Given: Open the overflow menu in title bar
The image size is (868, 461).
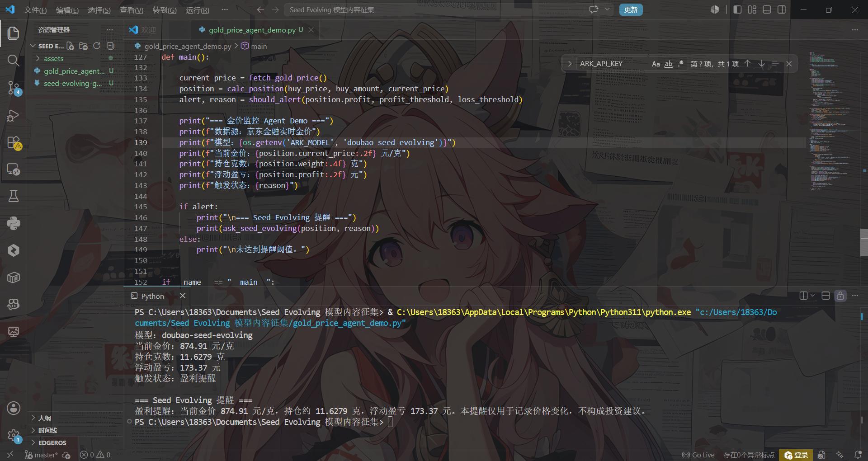Looking at the screenshot, I should click(x=225, y=9).
